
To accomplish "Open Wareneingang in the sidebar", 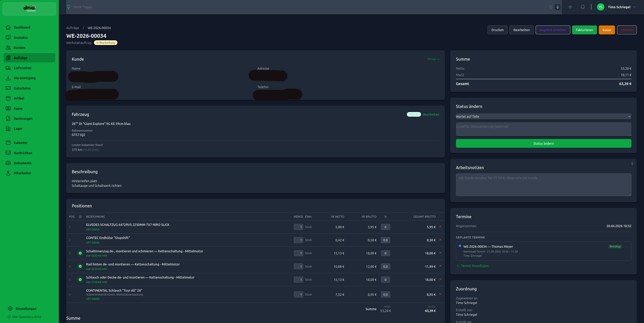I will [x=25, y=78].
